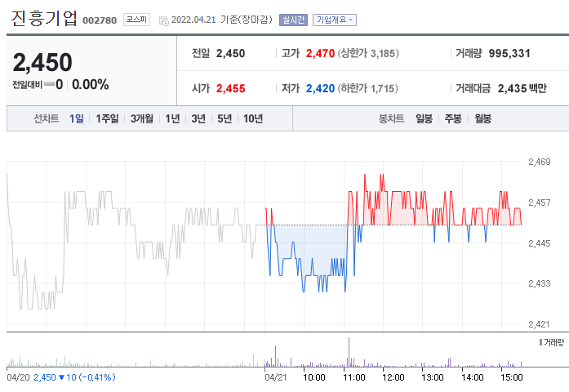The height and width of the screenshot is (392, 569).
Task: Click the 13:00 time axis label
Action: click(x=433, y=377)
